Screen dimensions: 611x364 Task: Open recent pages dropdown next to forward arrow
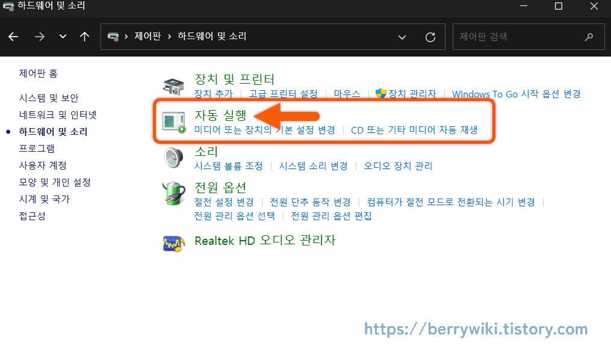coord(62,37)
